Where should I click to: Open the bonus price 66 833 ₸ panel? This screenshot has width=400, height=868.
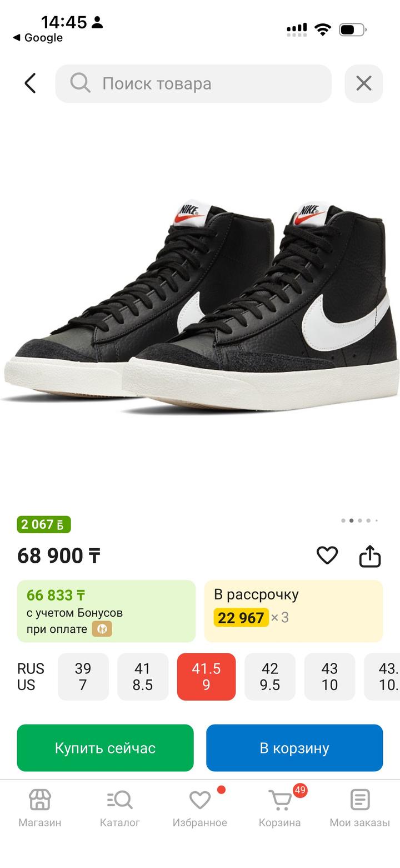(x=106, y=611)
